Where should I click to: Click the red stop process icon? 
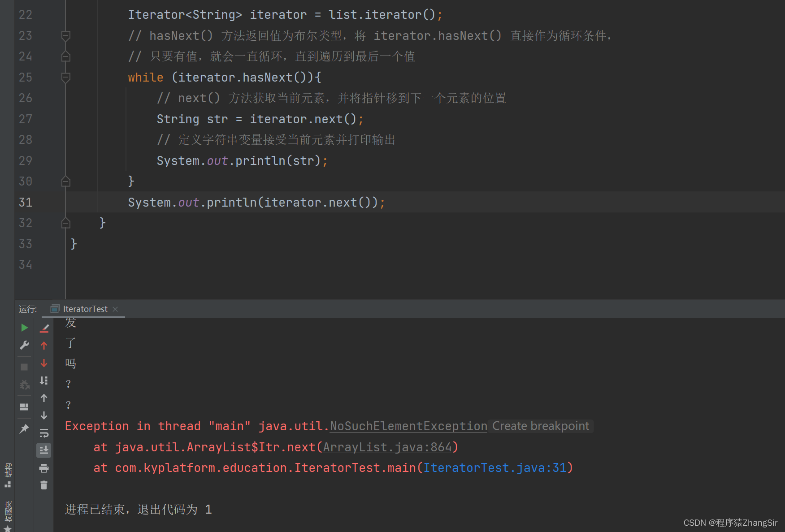(25, 367)
